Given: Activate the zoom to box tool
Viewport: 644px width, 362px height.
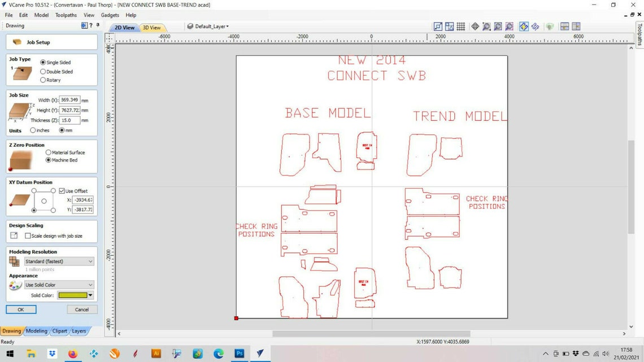Looking at the screenshot, I should 486,27.
